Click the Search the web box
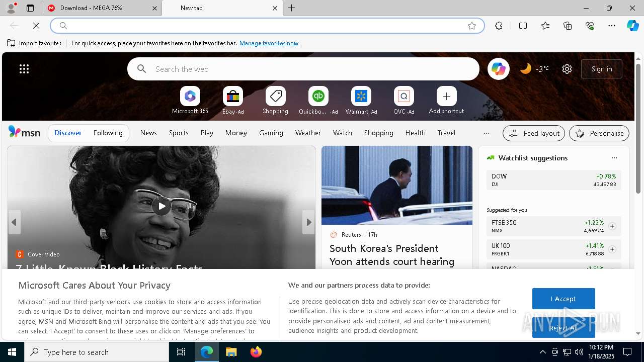The height and width of the screenshot is (362, 644). 303,69
